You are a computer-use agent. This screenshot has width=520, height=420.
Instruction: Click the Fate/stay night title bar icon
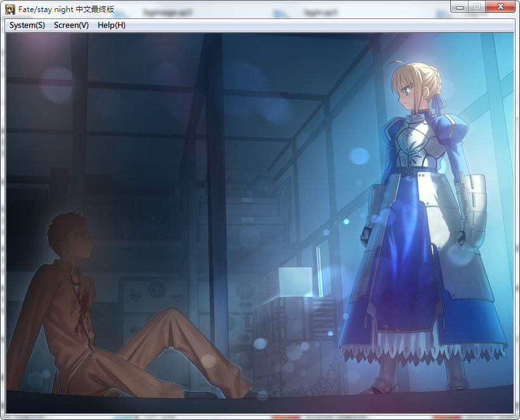(10, 6)
